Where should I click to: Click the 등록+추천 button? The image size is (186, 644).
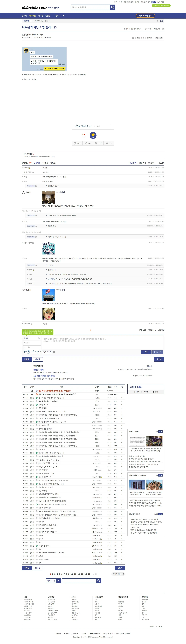coord(158,352)
